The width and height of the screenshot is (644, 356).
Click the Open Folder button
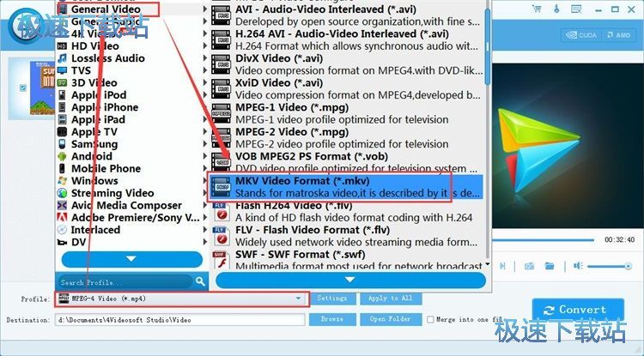pos(391,319)
